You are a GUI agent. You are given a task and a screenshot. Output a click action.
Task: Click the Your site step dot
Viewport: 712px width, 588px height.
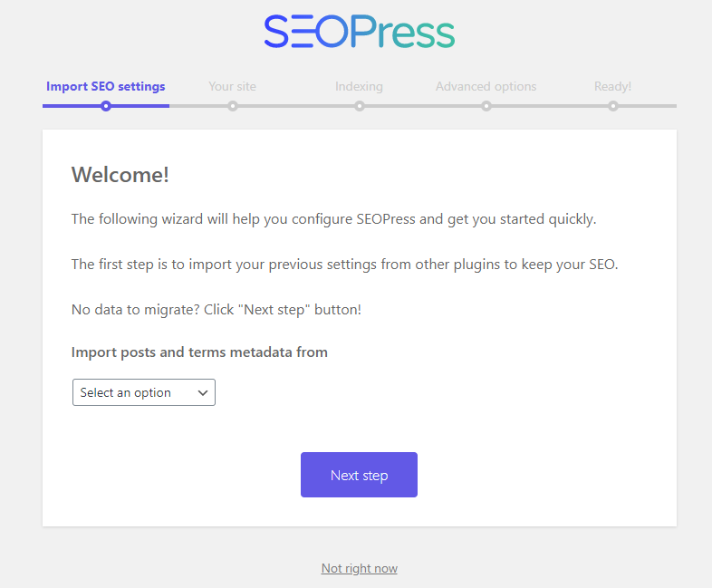coord(233,106)
